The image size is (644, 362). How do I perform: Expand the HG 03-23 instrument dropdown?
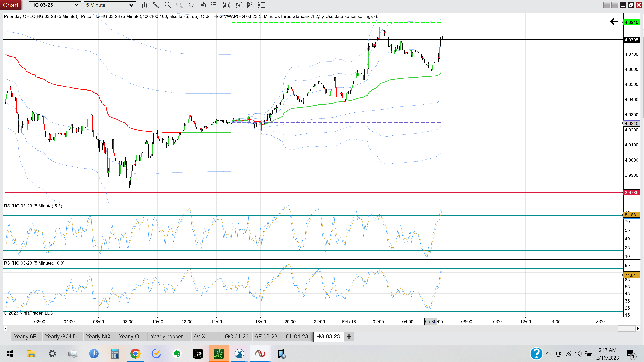[55, 5]
